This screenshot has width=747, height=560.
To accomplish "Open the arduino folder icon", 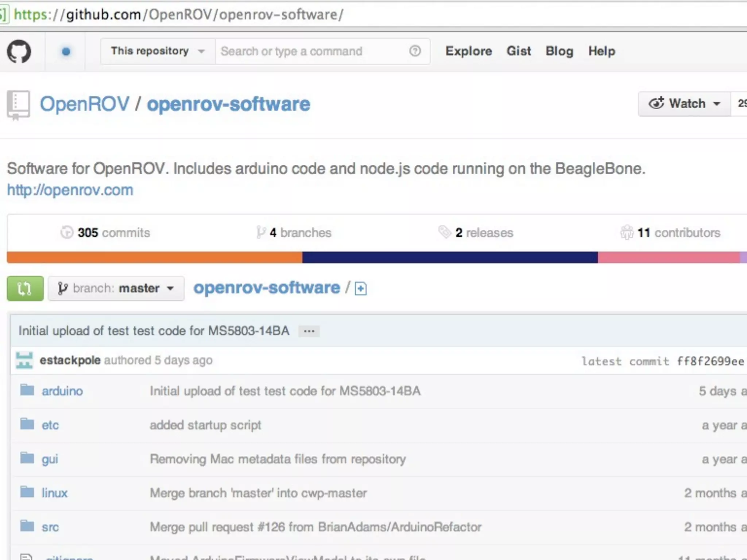I will (x=27, y=390).
